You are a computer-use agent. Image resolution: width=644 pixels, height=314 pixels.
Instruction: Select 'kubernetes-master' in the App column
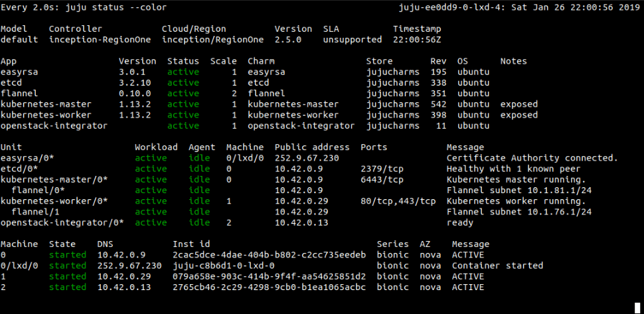click(x=46, y=104)
